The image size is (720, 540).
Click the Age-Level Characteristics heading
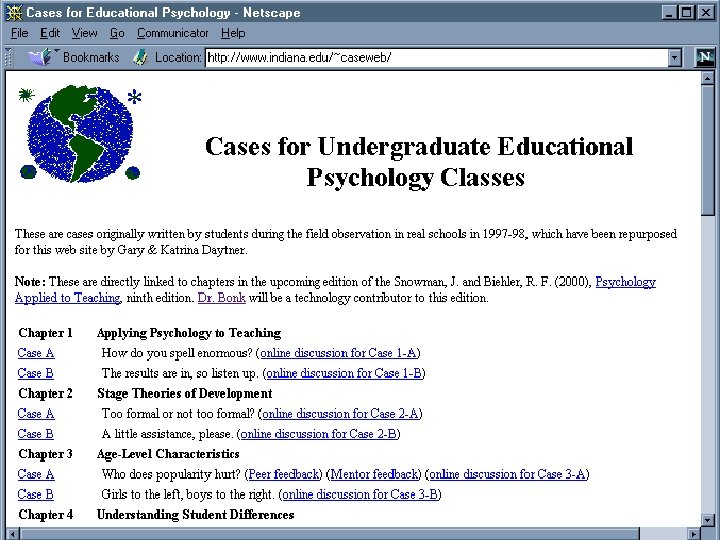[168, 454]
